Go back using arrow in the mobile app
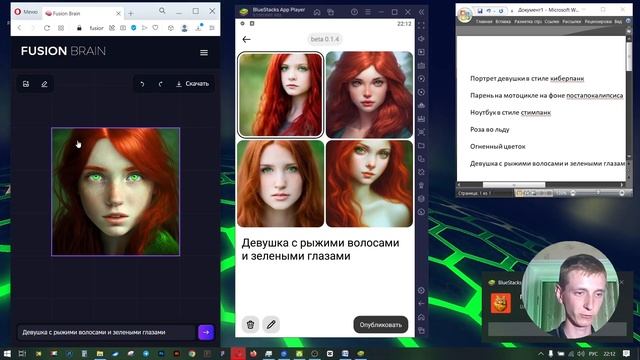Viewport: 640px width, 360px height. (x=246, y=39)
